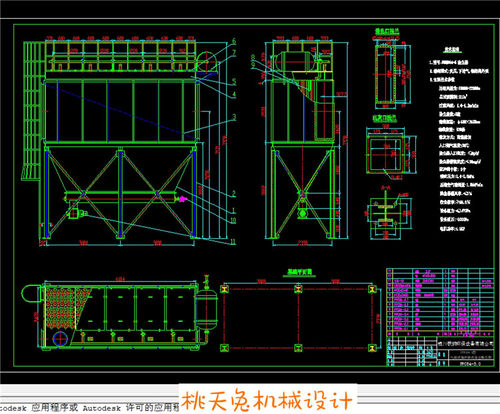Click the foundation plan title text
The width and height of the screenshot is (500, 414).
[x=299, y=272]
